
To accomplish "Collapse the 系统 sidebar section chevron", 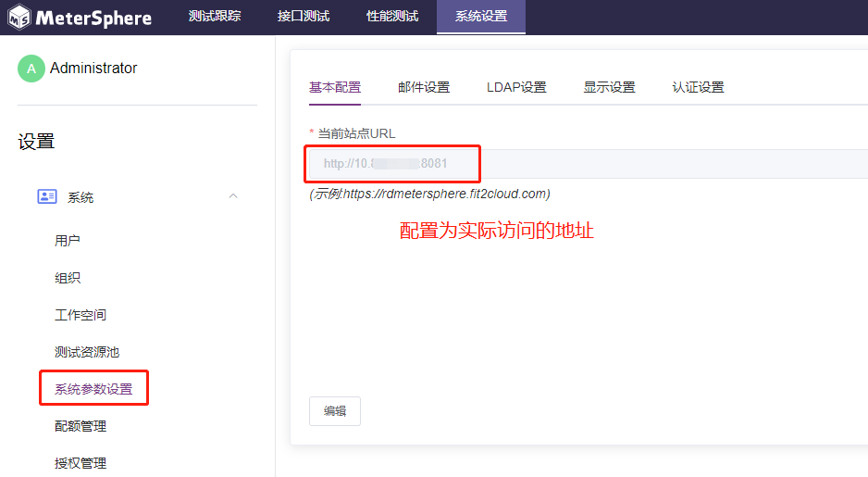I will (233, 196).
